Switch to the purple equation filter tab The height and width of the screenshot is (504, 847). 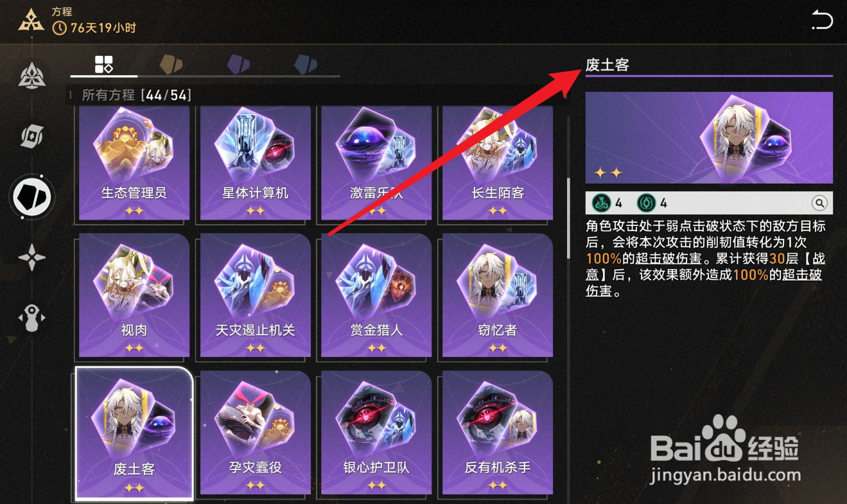pos(239,64)
